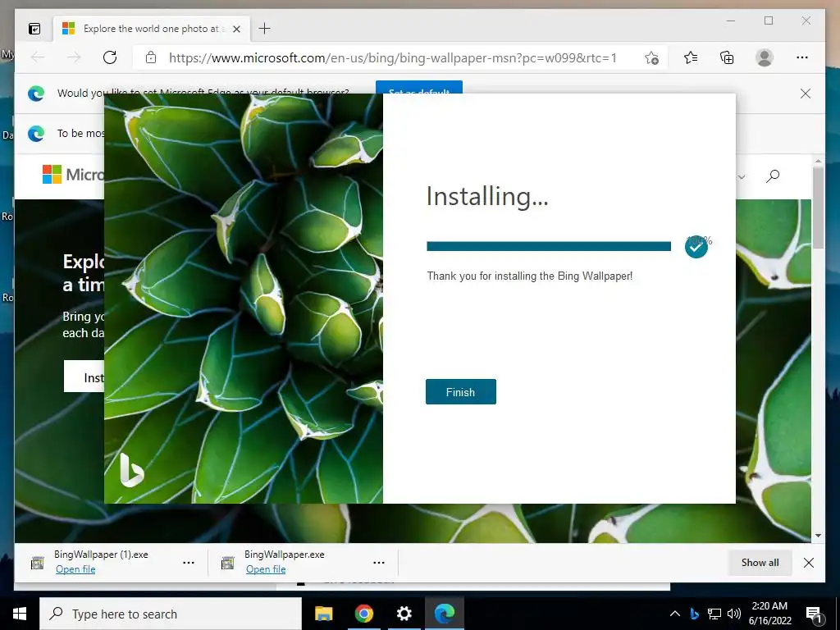Viewport: 840px width, 630px height.
Task: Click the installation complete checkmark icon
Action: tap(696, 247)
